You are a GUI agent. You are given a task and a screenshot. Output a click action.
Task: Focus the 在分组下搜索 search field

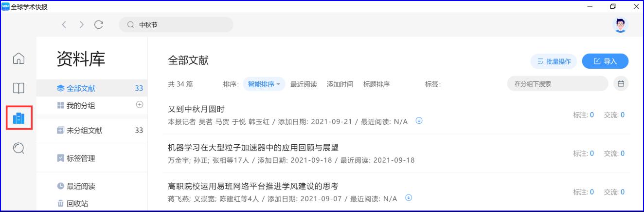coord(557,84)
